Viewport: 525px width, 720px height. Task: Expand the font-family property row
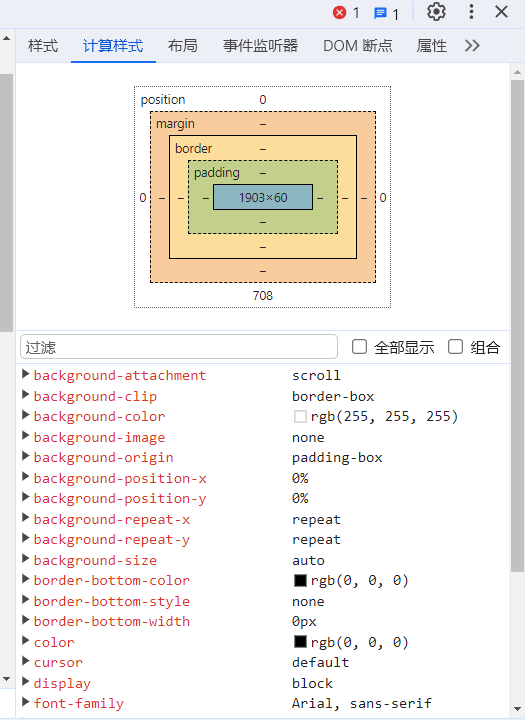point(26,702)
